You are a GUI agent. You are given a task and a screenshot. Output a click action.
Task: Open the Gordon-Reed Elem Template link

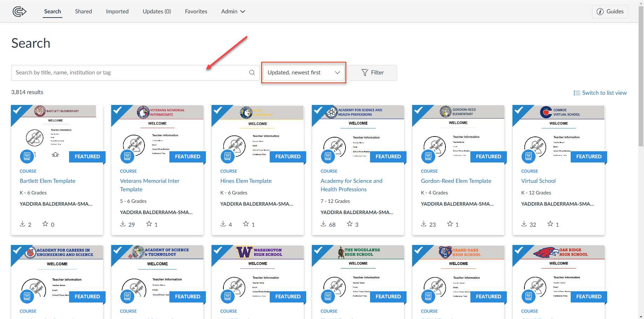tap(456, 181)
